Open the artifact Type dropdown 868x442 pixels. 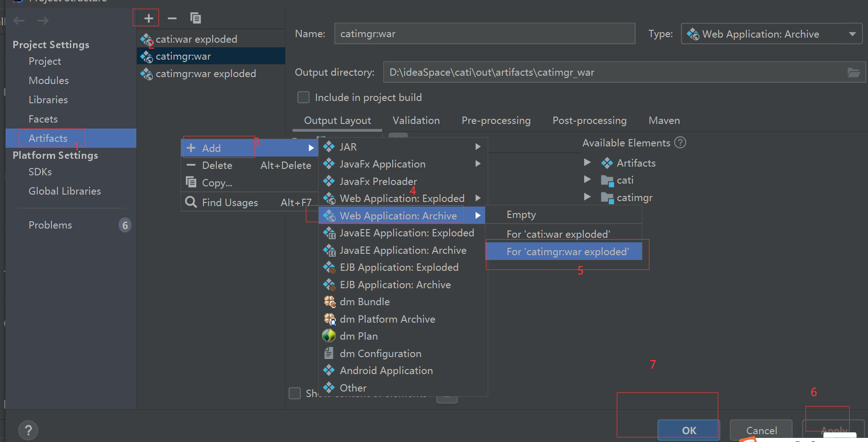[x=771, y=34]
